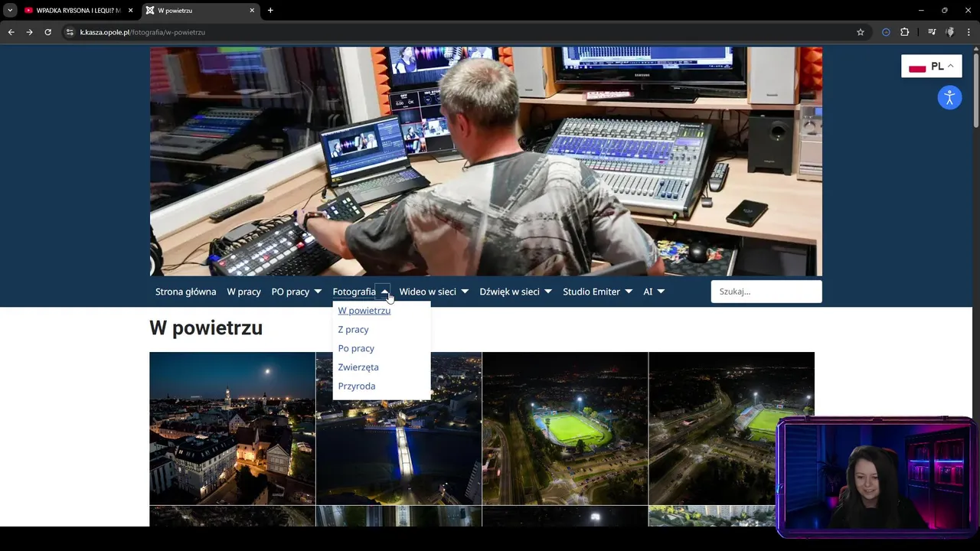Reload the current page
The width and height of the screenshot is (980, 551).
47,32
